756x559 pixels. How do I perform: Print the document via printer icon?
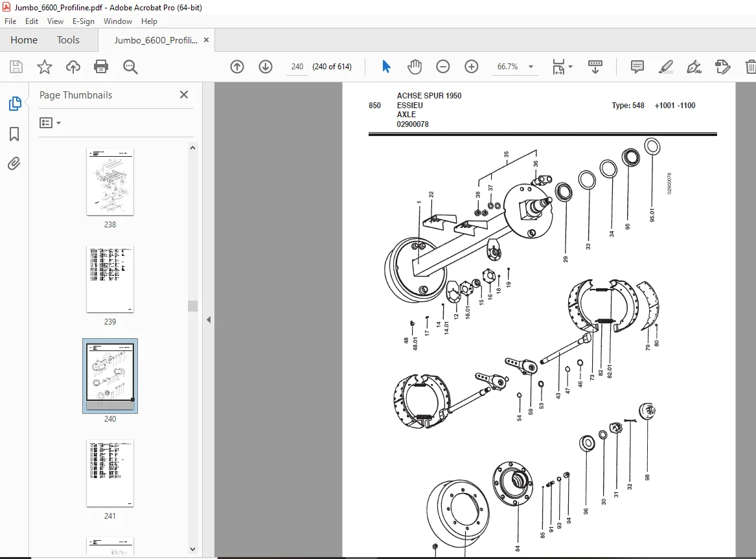101,67
